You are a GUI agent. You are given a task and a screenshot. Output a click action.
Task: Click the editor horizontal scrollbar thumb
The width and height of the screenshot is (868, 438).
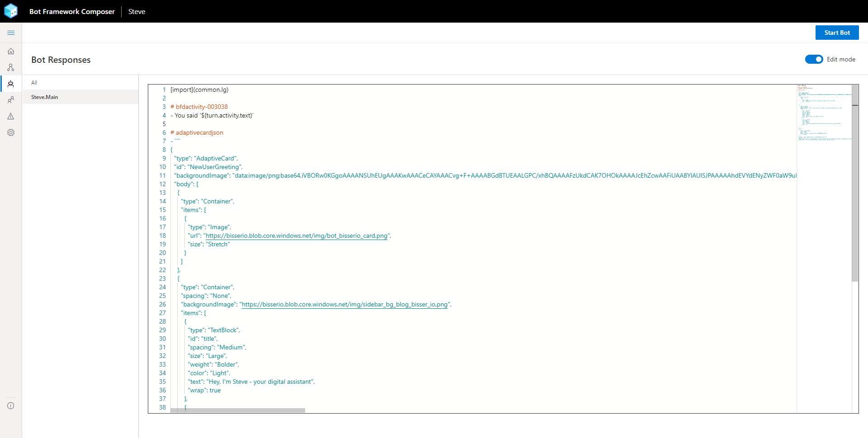click(238, 410)
